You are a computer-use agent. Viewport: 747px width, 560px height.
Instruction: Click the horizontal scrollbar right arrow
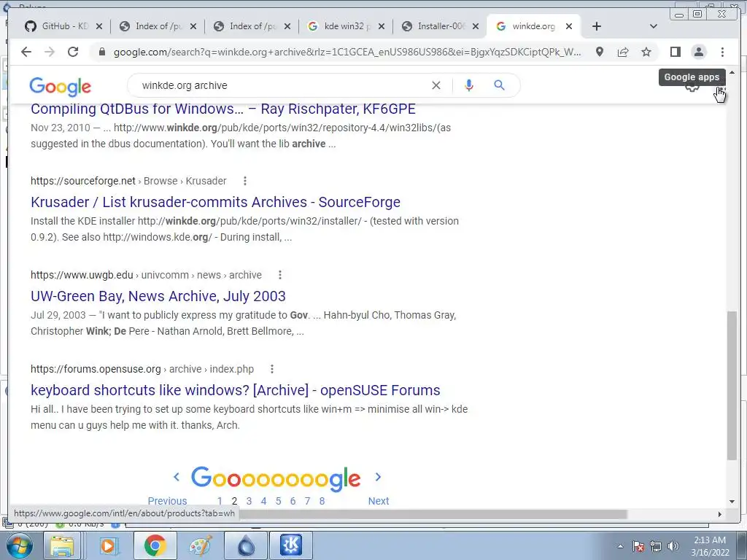pos(719,514)
